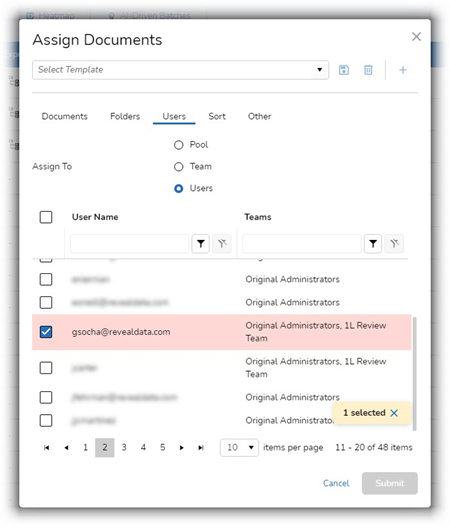Clear the Teams column filter

point(394,244)
